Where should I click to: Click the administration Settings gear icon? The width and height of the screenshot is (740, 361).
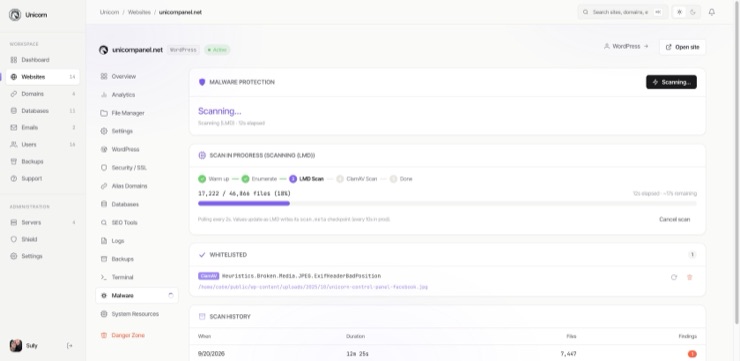pos(14,256)
